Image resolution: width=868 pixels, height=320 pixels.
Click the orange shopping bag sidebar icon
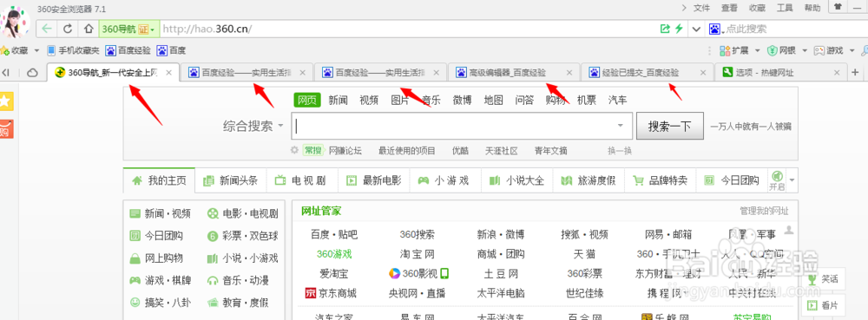tap(5, 128)
